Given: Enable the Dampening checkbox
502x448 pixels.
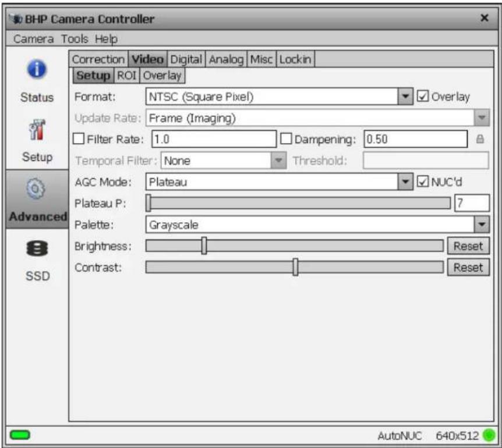Looking at the screenshot, I should tap(286, 139).
